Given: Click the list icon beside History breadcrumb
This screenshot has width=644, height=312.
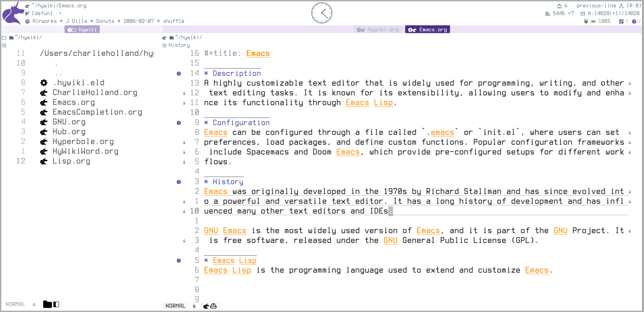Looking at the screenshot, I should click(x=164, y=45).
